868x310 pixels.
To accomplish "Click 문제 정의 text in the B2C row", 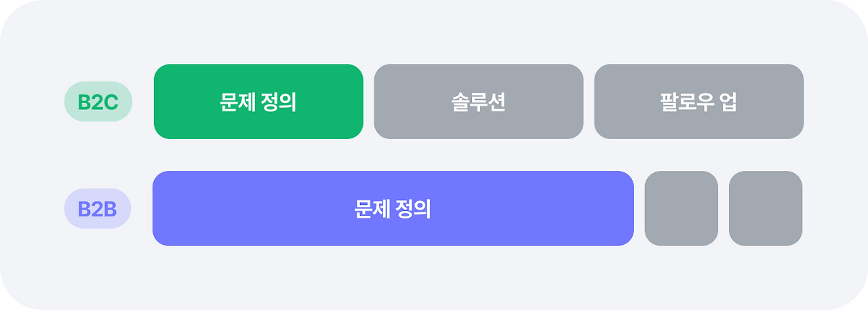I will pyautogui.click(x=258, y=102).
